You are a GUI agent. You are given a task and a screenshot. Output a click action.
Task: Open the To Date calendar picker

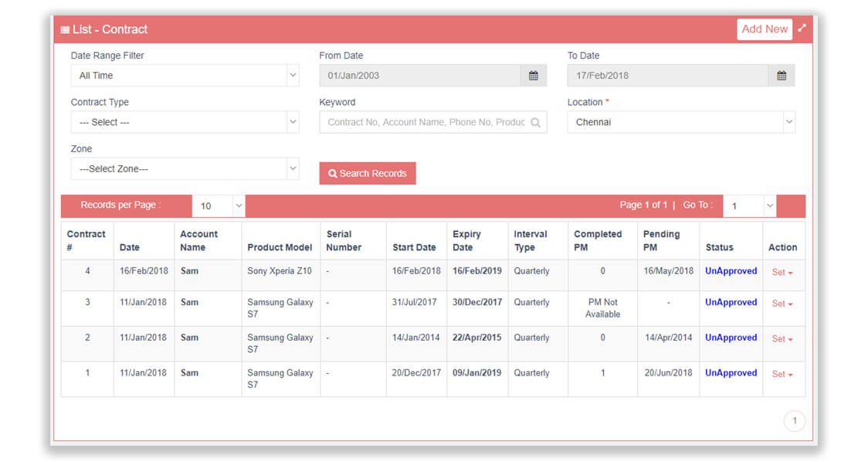[781, 75]
